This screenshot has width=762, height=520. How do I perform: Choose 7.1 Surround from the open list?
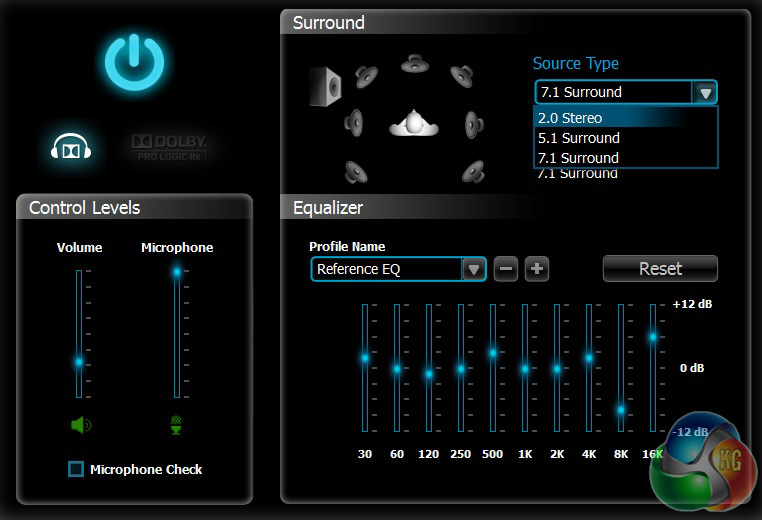pos(626,158)
